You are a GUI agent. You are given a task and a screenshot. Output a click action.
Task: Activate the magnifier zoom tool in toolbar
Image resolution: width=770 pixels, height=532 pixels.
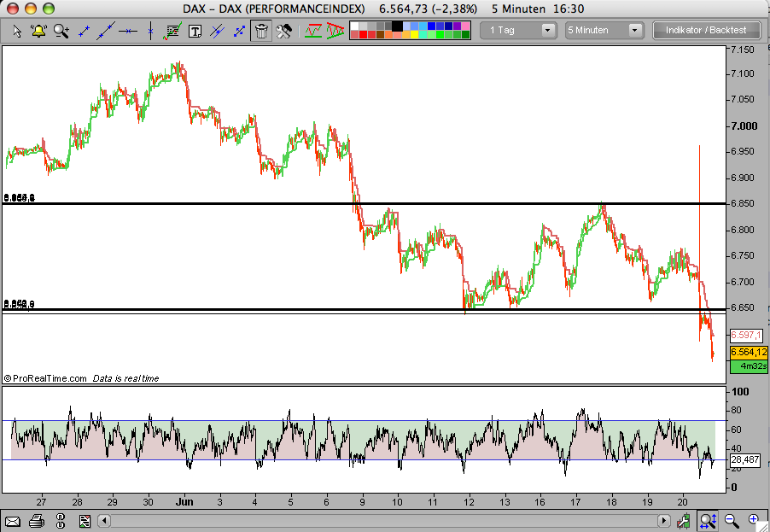pyautogui.click(x=61, y=32)
